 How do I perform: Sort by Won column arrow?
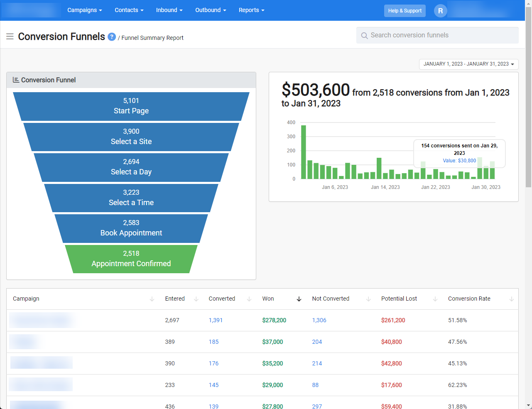point(299,299)
